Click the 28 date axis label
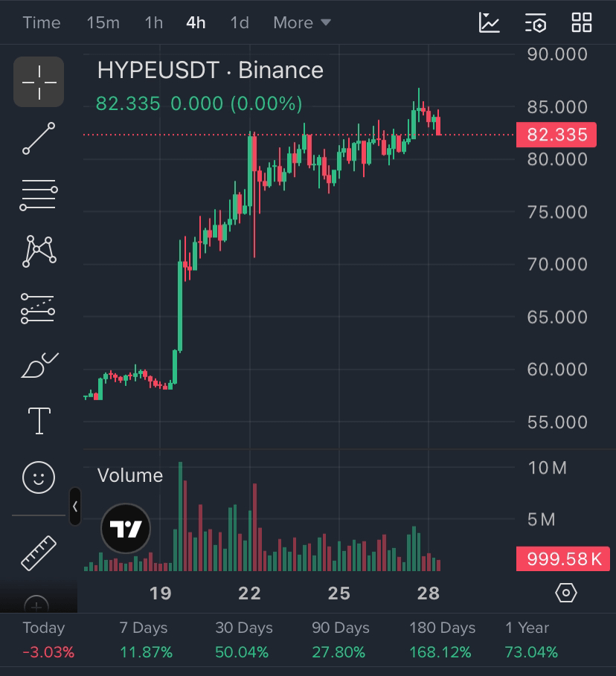Screen dimensions: 616x676 (x=429, y=593)
